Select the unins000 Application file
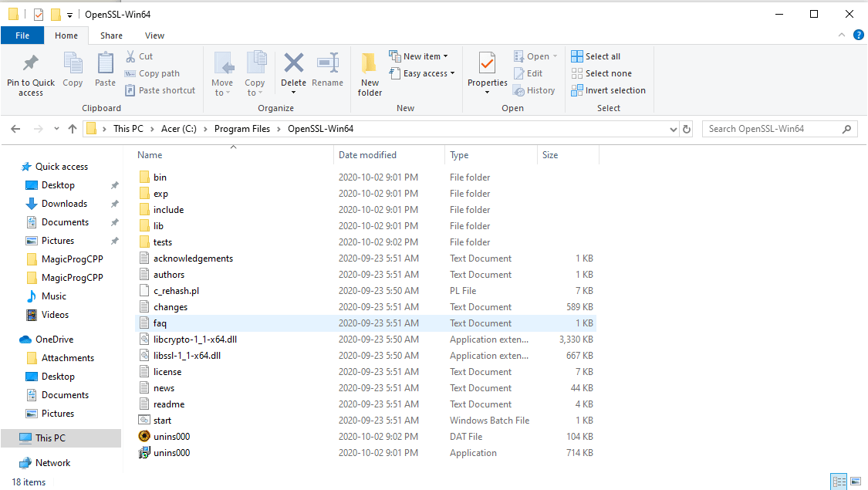Viewport: 868px width, 490px height. click(171, 453)
